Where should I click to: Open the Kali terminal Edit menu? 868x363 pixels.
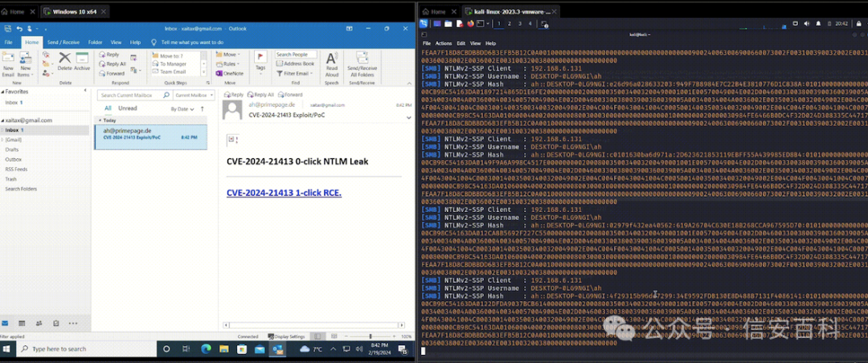[x=461, y=43]
